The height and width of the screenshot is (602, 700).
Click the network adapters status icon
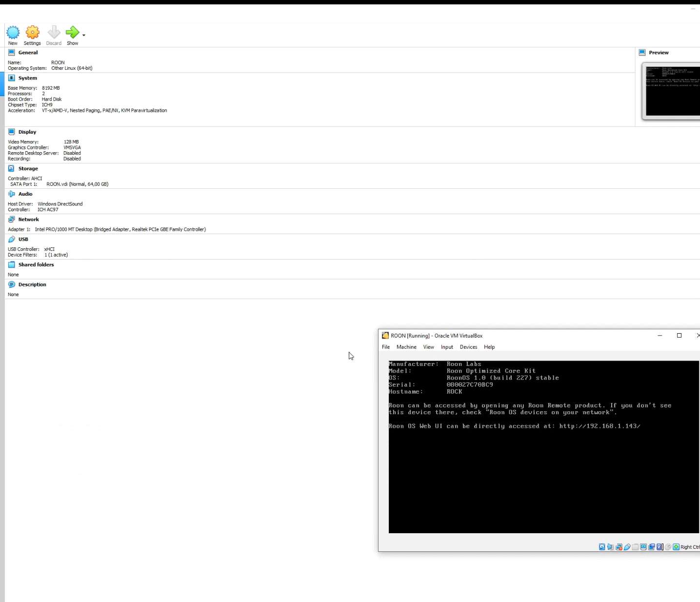click(x=619, y=547)
